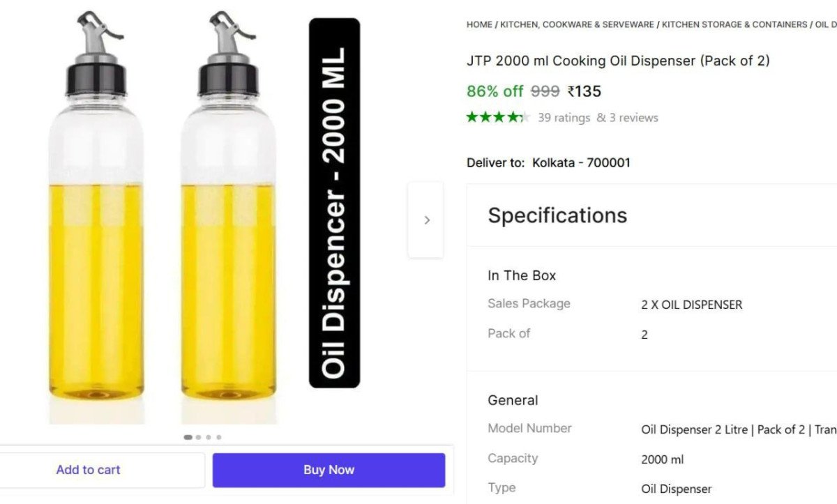
Task: Click the black Oil Dispencer 2000 ML label
Action: tap(334, 202)
